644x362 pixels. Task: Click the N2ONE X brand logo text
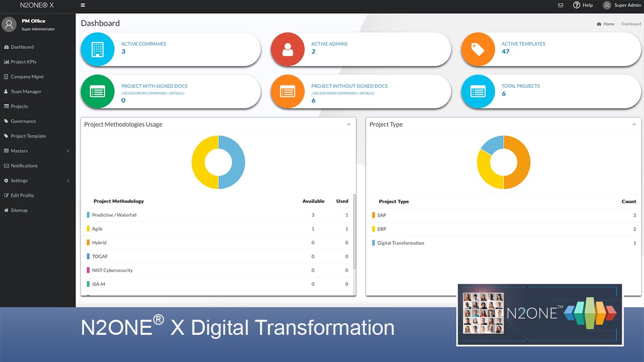tap(37, 5)
